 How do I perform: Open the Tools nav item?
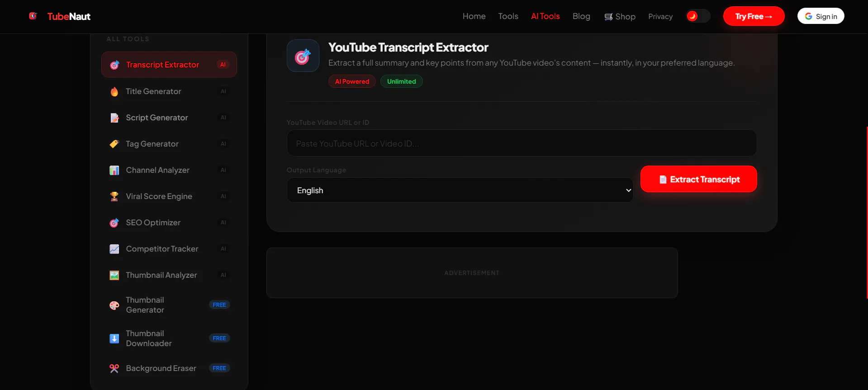[x=508, y=16]
